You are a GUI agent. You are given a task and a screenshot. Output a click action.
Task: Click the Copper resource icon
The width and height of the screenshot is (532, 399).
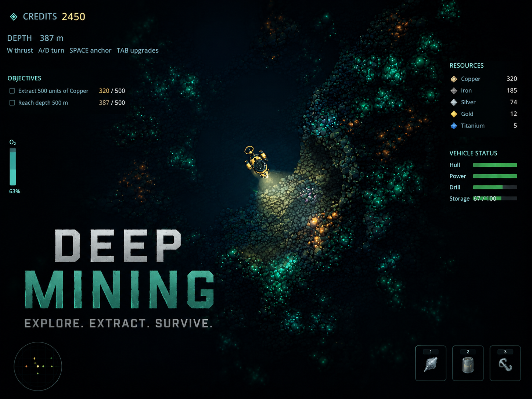click(x=454, y=79)
